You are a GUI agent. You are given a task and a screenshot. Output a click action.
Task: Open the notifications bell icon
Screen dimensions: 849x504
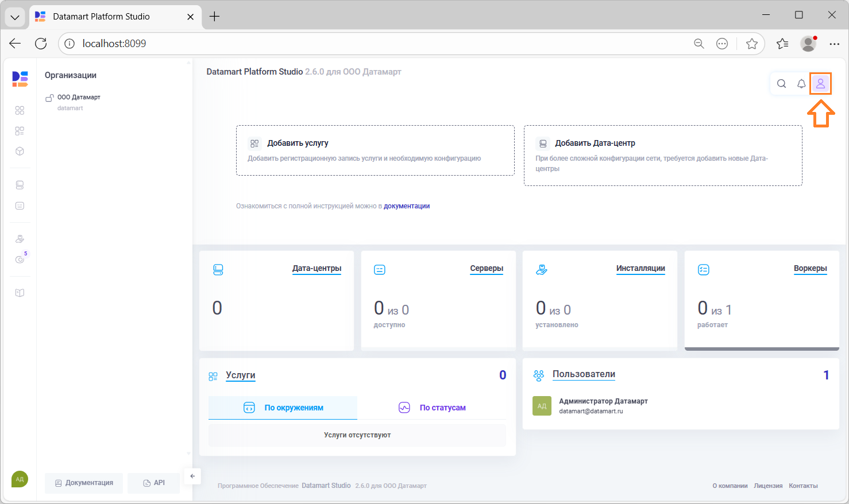(x=801, y=84)
